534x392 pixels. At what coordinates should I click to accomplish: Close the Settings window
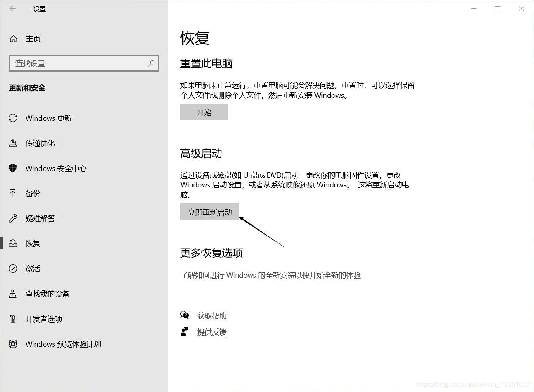pos(521,8)
